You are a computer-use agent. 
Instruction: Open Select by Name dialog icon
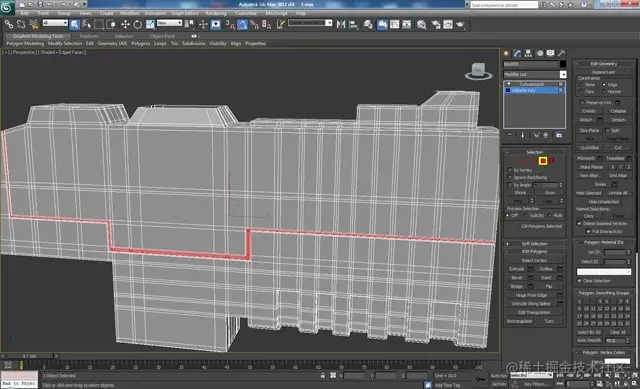(x=87, y=24)
